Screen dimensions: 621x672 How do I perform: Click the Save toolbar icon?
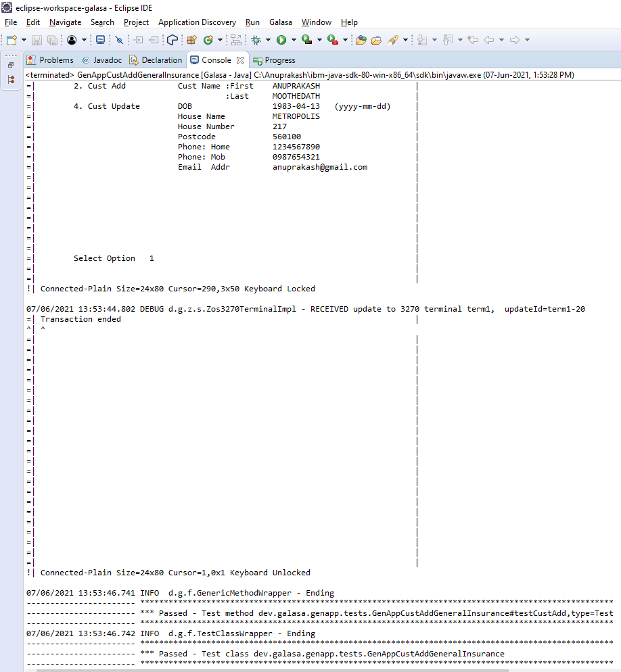click(x=37, y=40)
